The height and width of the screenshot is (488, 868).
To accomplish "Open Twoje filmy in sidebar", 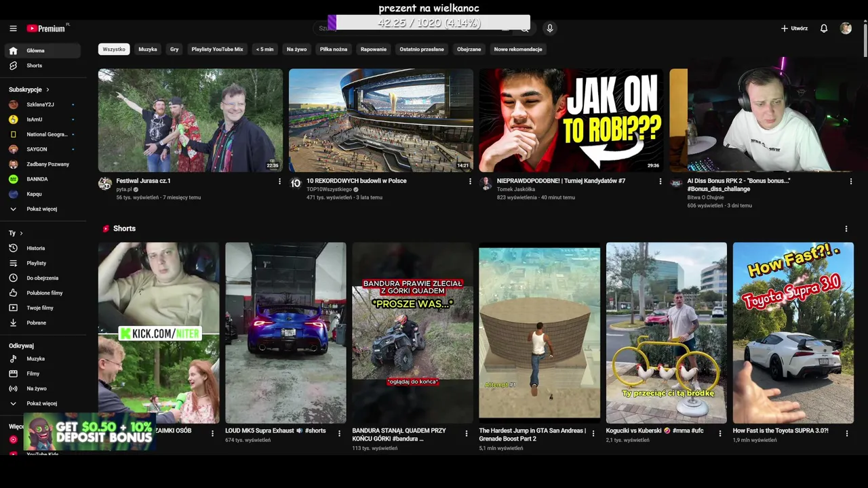I will point(42,308).
